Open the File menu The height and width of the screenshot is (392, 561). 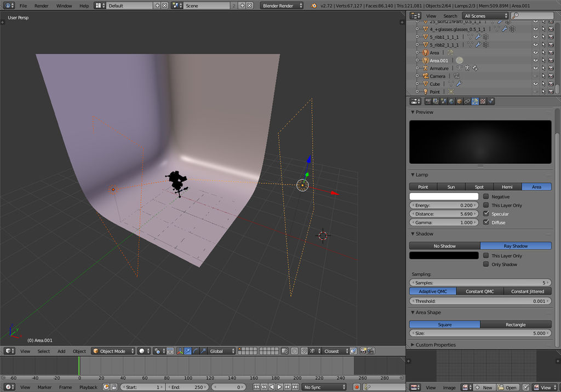click(23, 5)
